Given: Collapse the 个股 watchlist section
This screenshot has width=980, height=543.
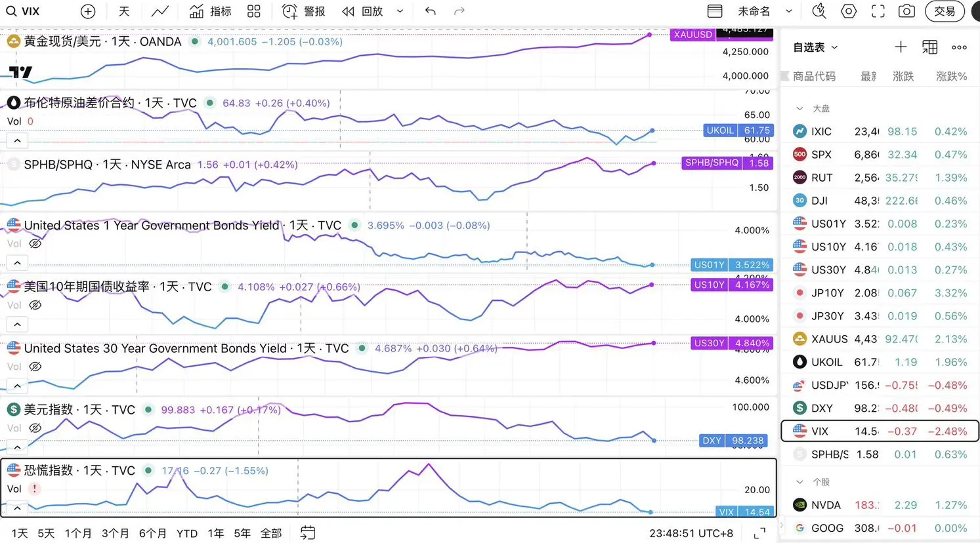Looking at the screenshot, I should click(799, 482).
